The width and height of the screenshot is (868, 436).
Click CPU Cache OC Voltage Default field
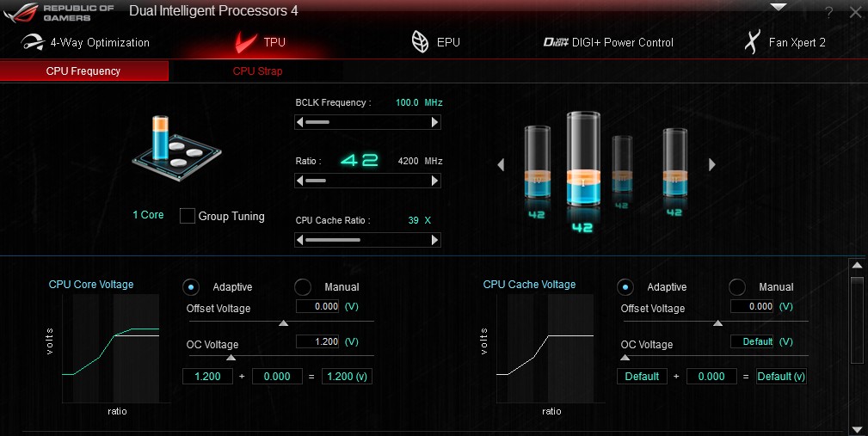click(752, 341)
